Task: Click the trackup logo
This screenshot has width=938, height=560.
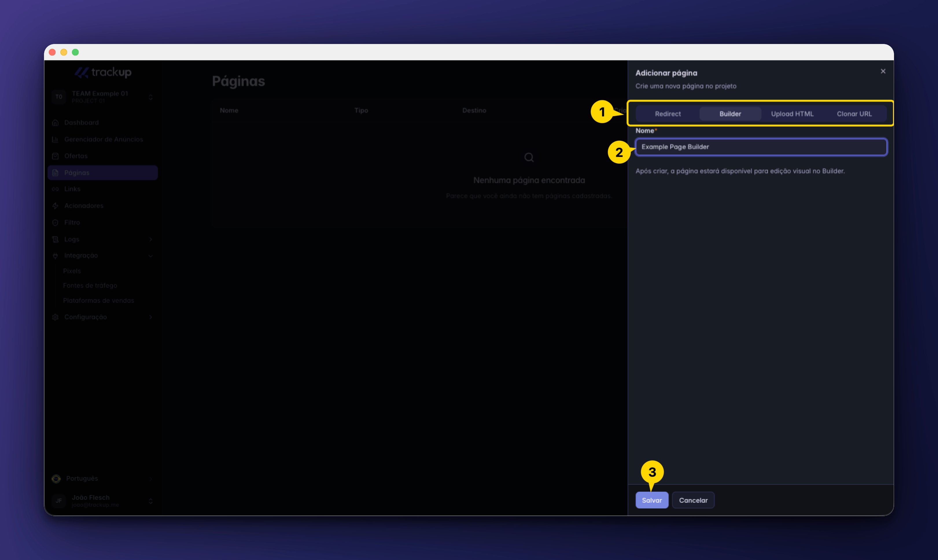Action: [103, 72]
